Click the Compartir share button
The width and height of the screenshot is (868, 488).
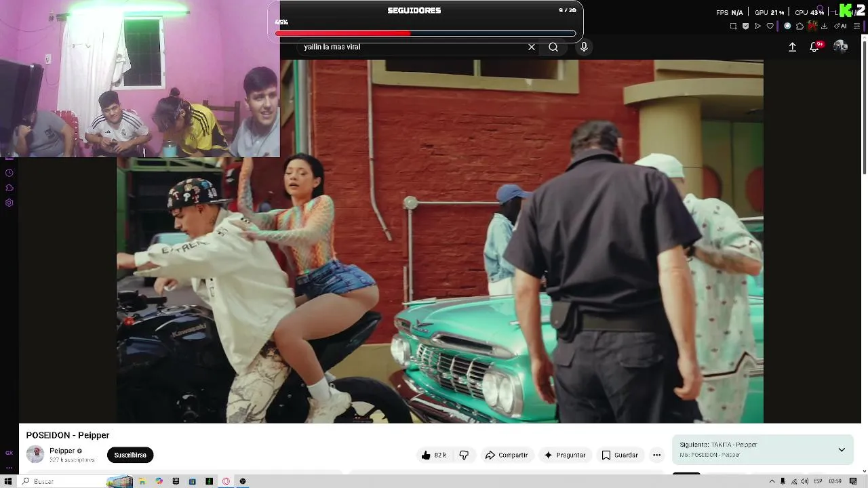507,455
